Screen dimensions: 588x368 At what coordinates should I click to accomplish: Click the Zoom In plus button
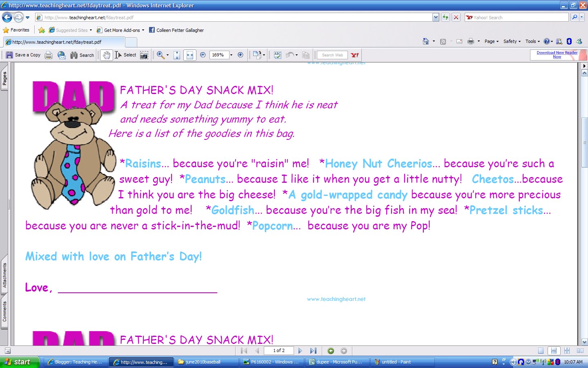click(x=241, y=55)
